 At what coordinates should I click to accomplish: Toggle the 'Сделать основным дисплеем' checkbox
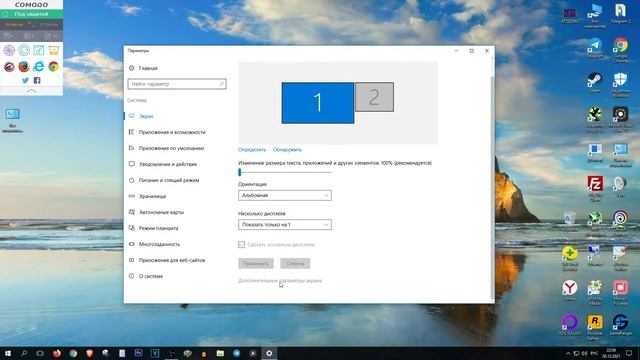click(241, 244)
